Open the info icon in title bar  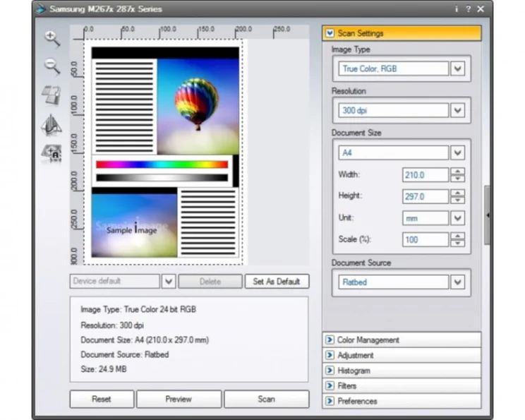pyautogui.click(x=457, y=9)
